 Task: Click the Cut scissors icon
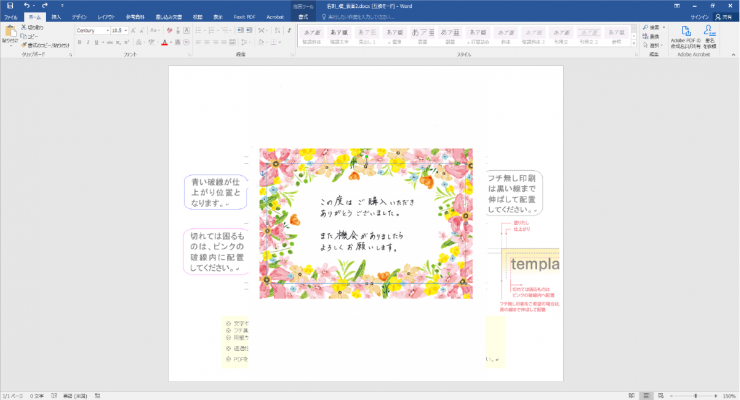[24, 28]
